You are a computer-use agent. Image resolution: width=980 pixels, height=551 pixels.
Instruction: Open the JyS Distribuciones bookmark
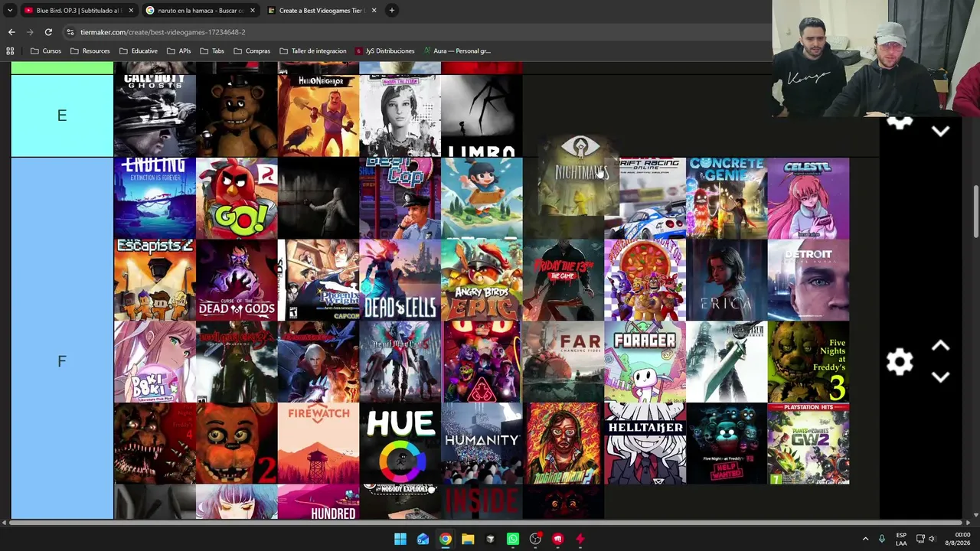click(x=384, y=51)
